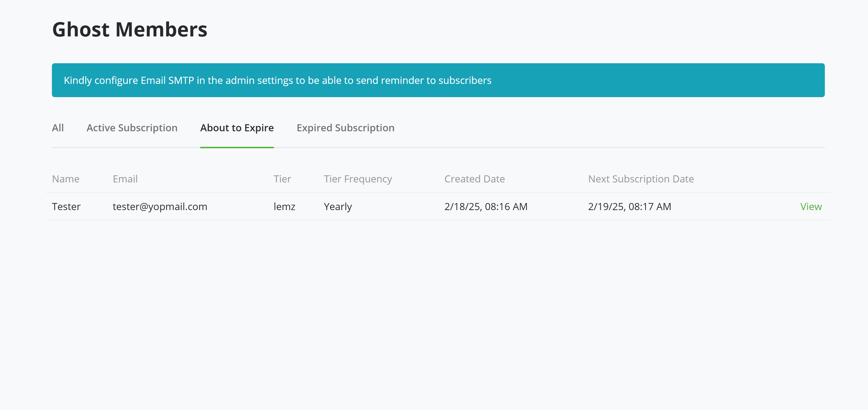The image size is (868, 410).
Task: Click the lemz tier value
Action: (x=285, y=206)
